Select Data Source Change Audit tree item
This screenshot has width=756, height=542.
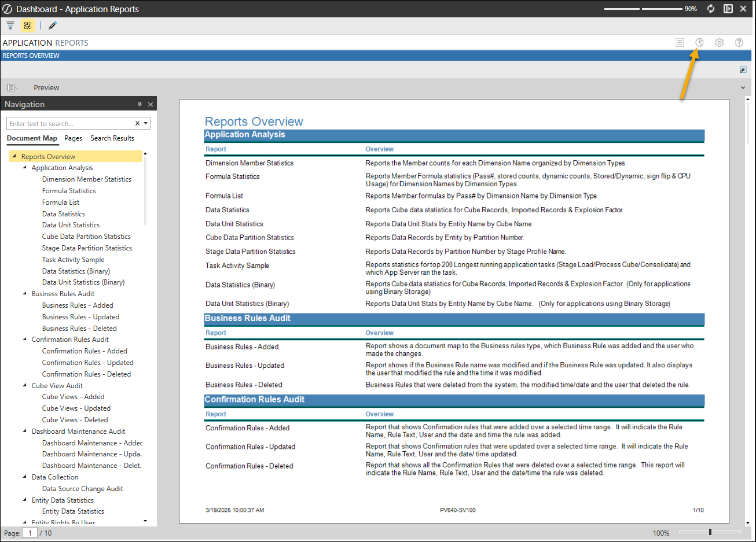click(82, 489)
